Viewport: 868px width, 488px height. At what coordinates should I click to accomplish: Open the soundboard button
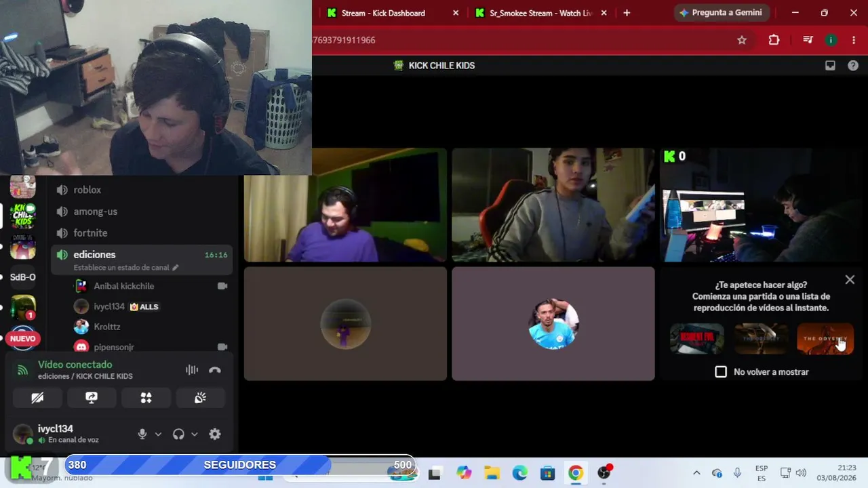(200, 398)
